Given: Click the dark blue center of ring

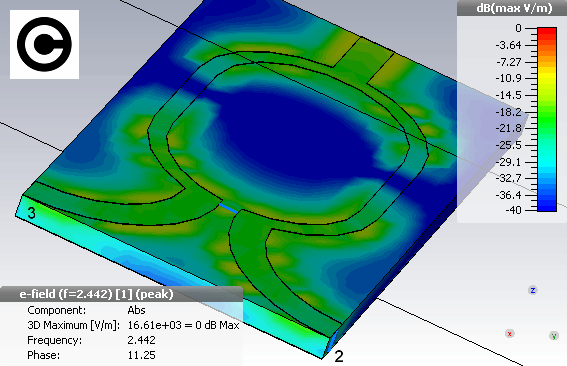Looking at the screenshot, I should coord(293,137).
